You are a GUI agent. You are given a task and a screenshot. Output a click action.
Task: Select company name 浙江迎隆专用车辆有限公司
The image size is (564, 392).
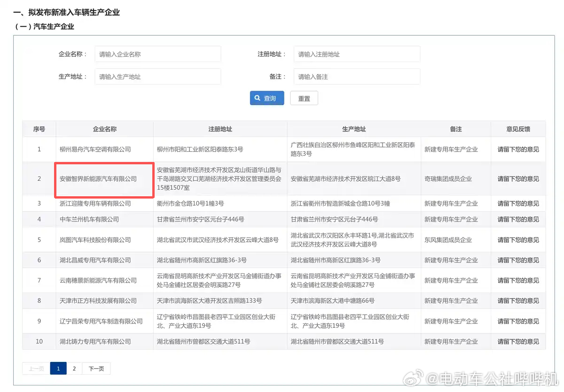pyautogui.click(x=95, y=203)
